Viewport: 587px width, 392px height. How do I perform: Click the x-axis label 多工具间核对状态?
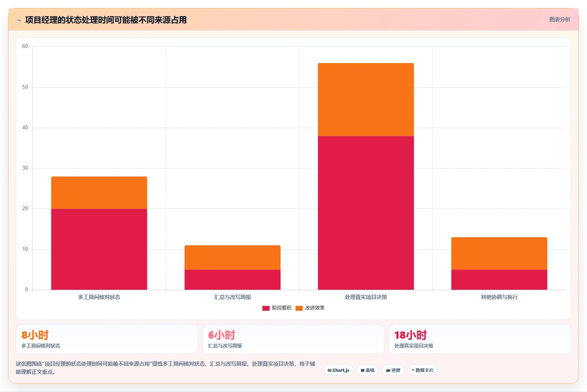[99, 297]
